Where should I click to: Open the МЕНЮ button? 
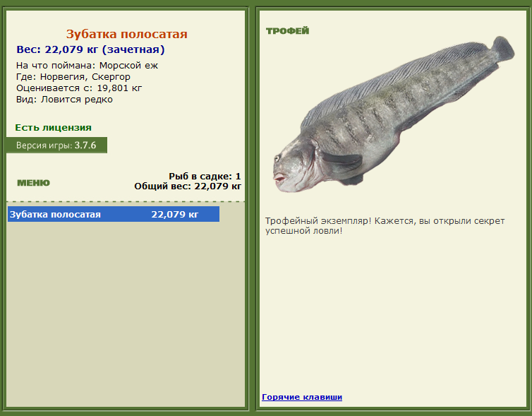(x=33, y=183)
